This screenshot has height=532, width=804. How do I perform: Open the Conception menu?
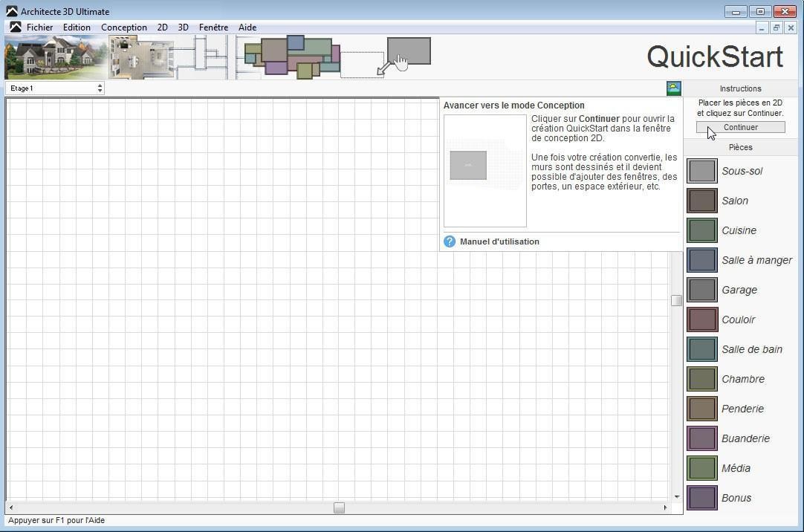coord(124,27)
